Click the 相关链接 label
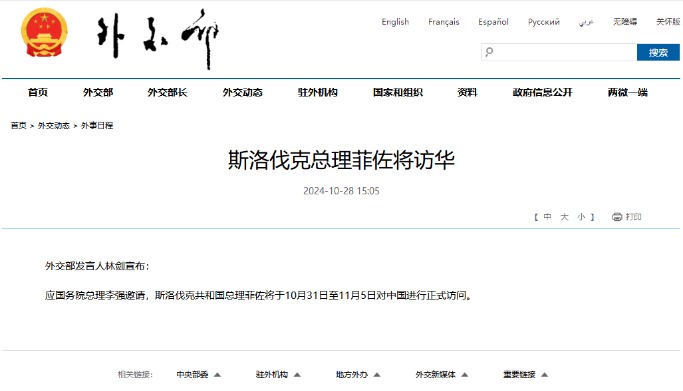Image resolution: width=683 pixels, height=391 pixels. 135,374
